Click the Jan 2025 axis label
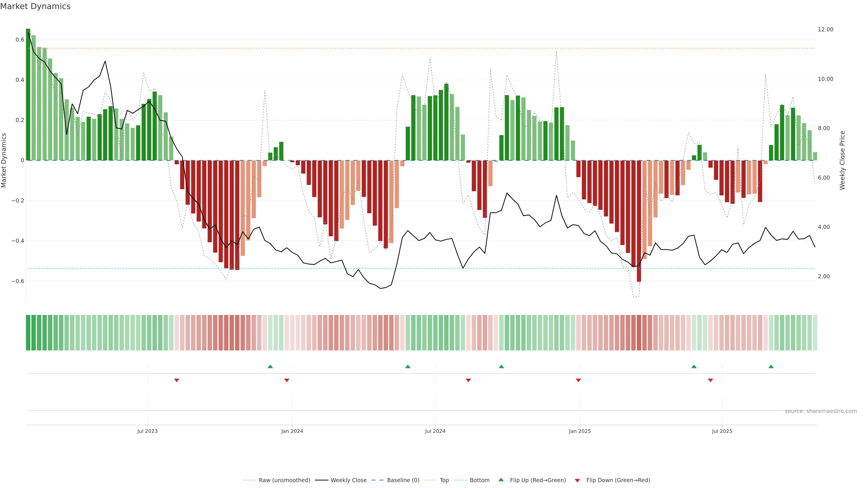The width and height of the screenshot is (868, 488). point(580,431)
